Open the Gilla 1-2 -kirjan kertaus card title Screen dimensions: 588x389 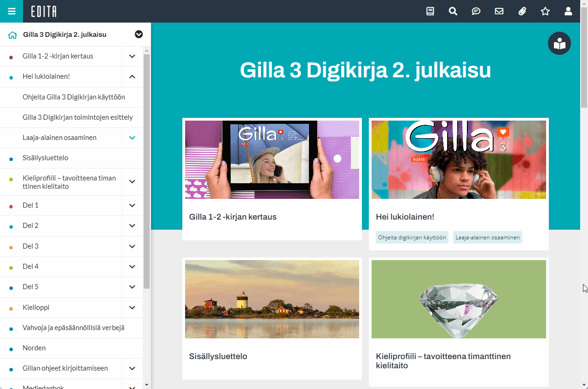coord(233,217)
